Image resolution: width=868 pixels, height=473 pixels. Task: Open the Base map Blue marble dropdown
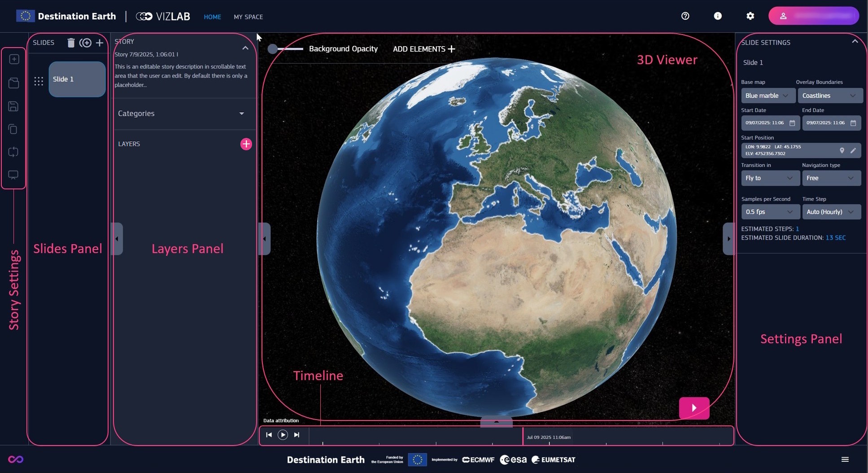(x=768, y=96)
